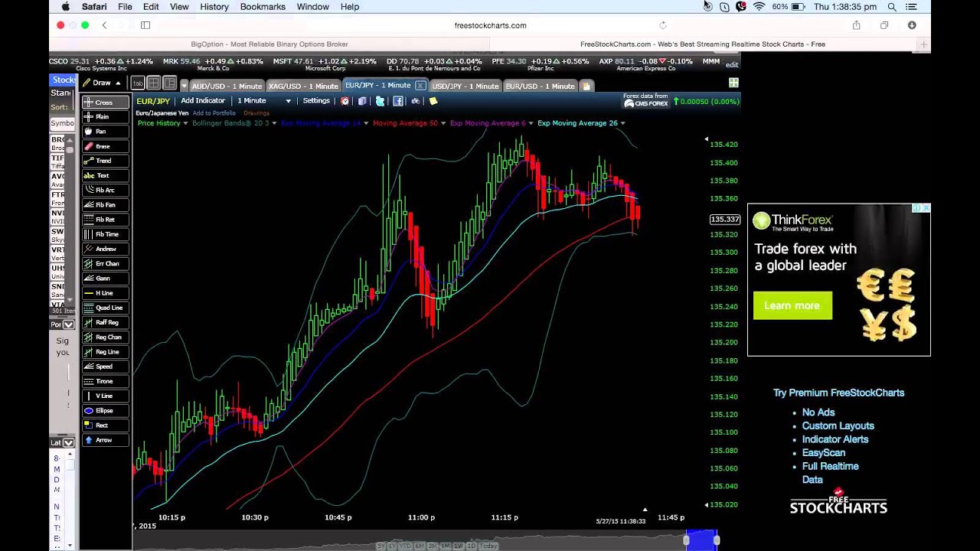980x551 pixels.
Task: Grab the left timeline range handle
Action: [686, 540]
